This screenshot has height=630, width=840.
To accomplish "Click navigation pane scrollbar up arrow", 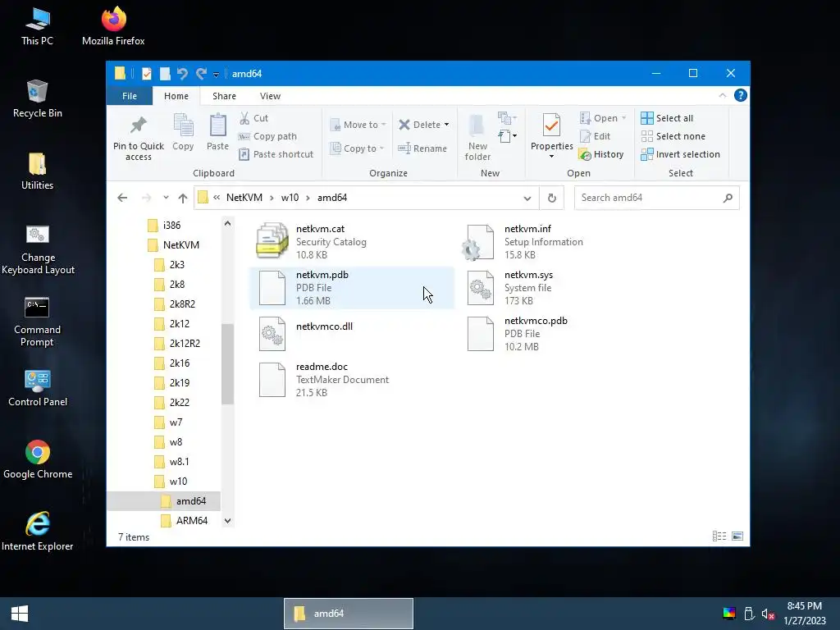I will click(x=228, y=223).
